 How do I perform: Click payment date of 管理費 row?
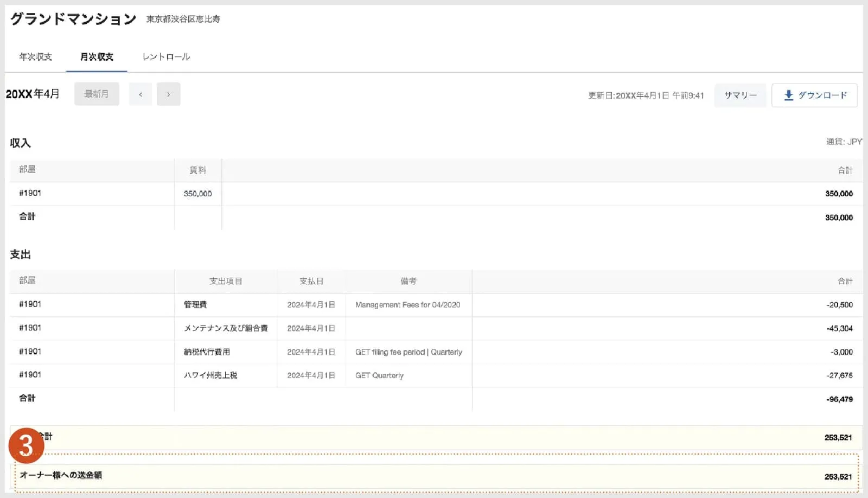(x=311, y=305)
